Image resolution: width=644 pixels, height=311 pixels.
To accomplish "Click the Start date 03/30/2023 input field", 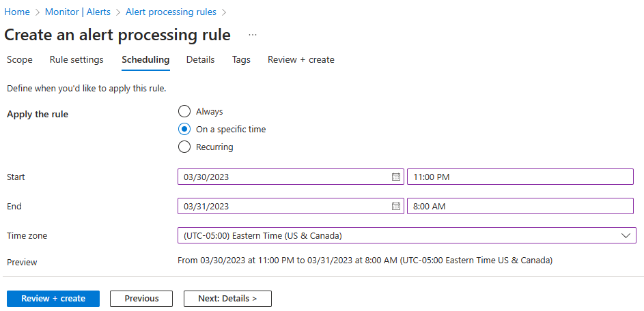I will pos(283,177).
